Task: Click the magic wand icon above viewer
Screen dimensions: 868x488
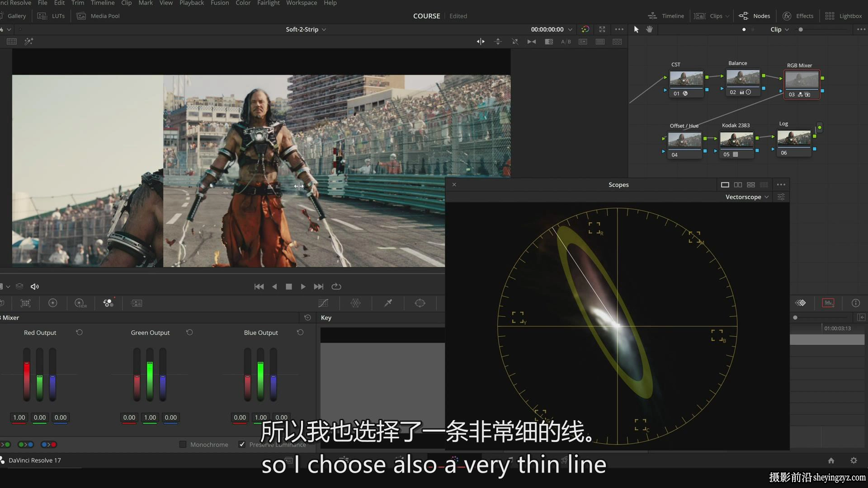Action: (28, 42)
